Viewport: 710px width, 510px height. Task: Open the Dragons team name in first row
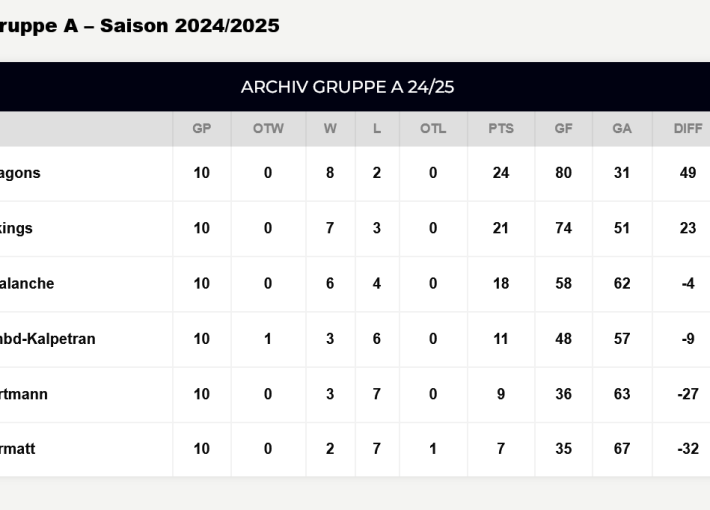click(x=20, y=173)
